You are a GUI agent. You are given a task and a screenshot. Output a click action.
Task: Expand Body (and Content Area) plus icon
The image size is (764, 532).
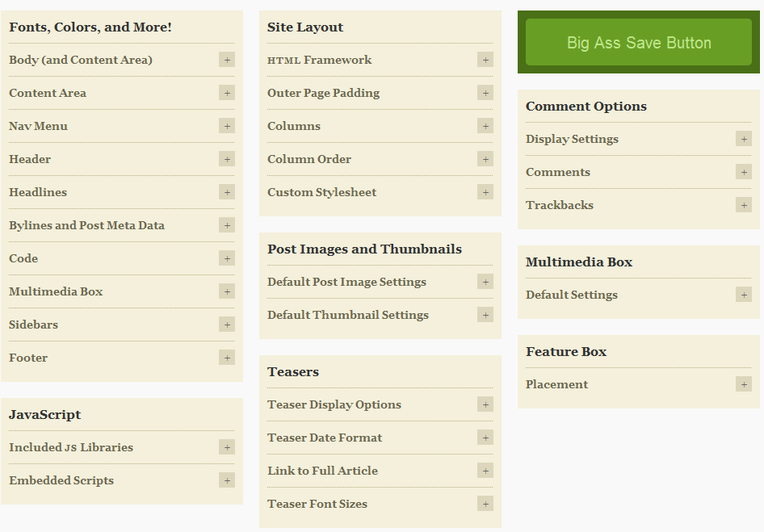[x=227, y=60]
